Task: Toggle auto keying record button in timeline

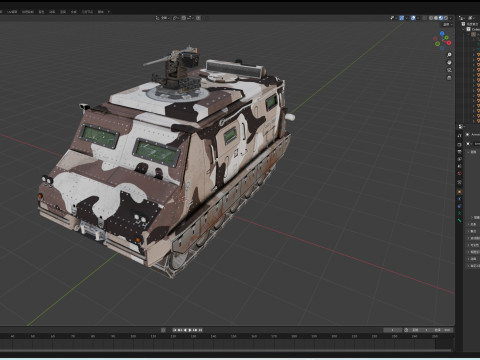Action: pyautogui.click(x=163, y=330)
